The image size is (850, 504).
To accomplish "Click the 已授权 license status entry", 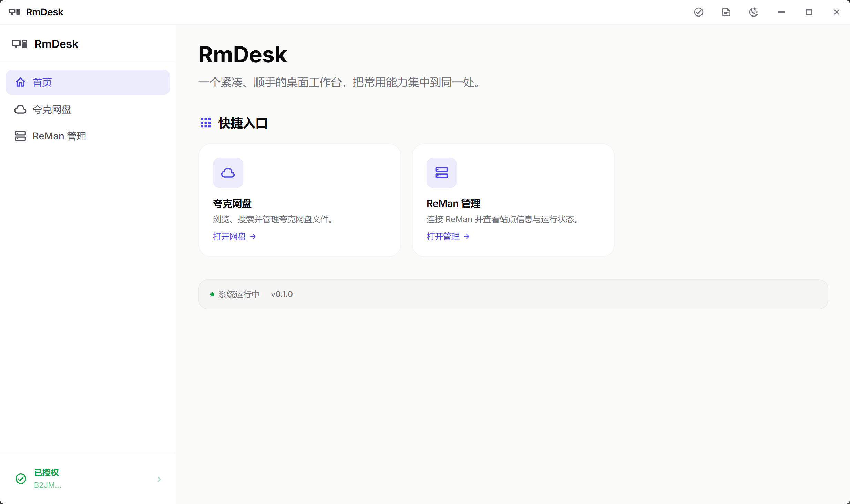I will [x=88, y=479].
